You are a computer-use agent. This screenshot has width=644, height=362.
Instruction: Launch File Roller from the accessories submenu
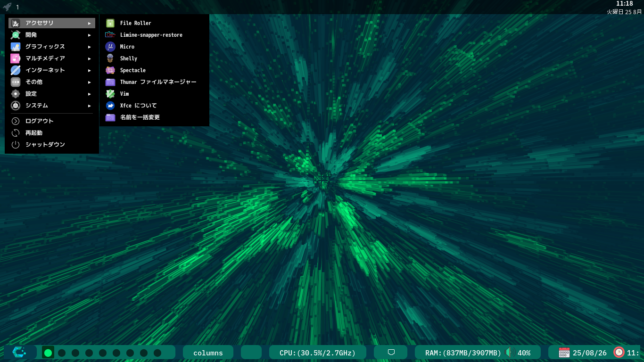click(x=154, y=23)
